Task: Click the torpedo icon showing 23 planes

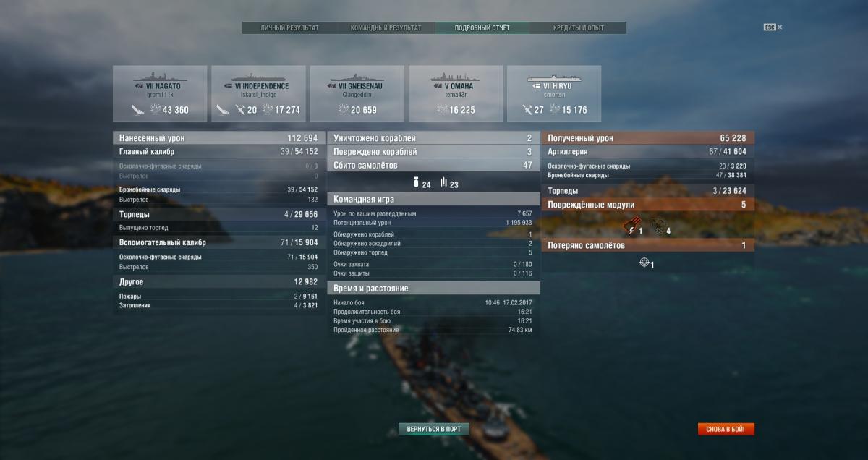Action: tap(443, 183)
